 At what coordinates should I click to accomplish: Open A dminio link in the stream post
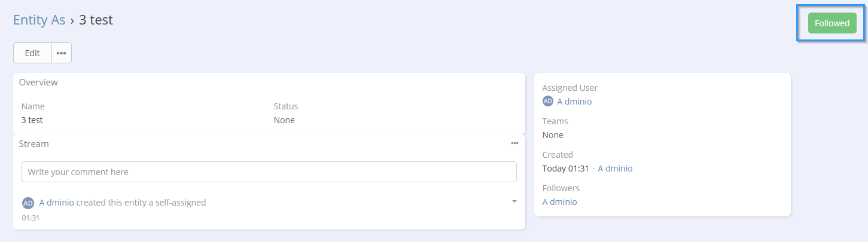57,203
